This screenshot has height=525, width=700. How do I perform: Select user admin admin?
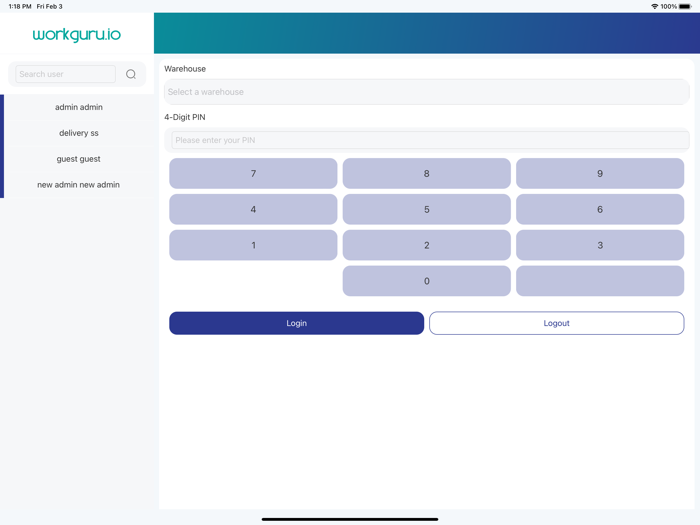[x=79, y=107]
